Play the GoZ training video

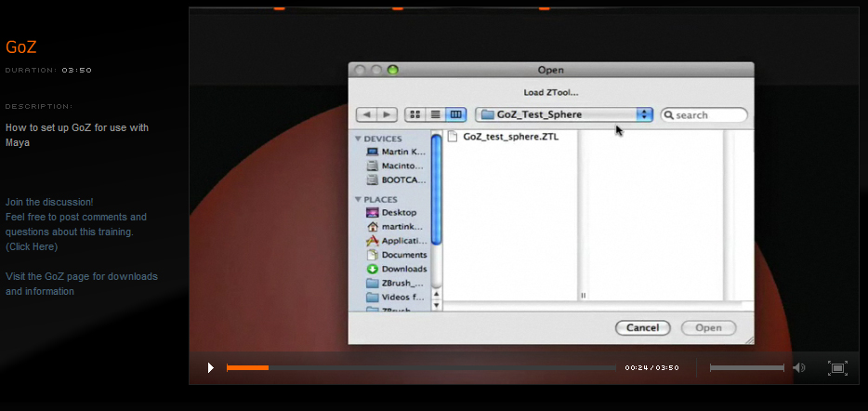point(210,367)
